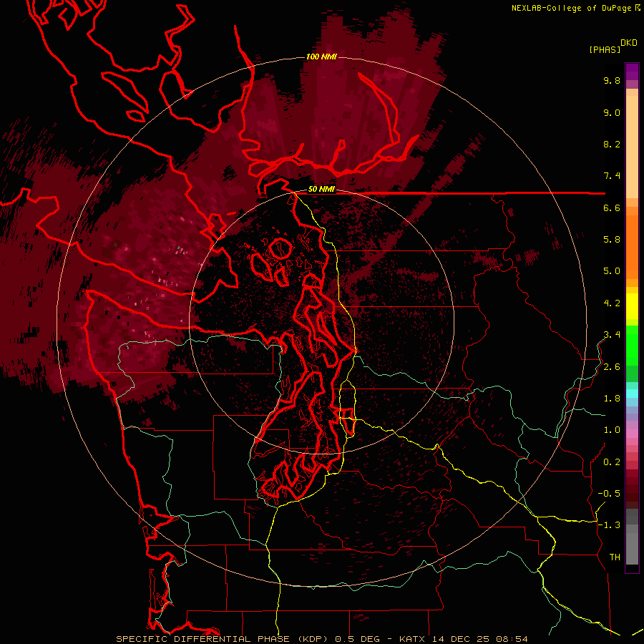This screenshot has width=644, height=644.
Task: Click the 08:54 timestamp
Action: (512, 639)
